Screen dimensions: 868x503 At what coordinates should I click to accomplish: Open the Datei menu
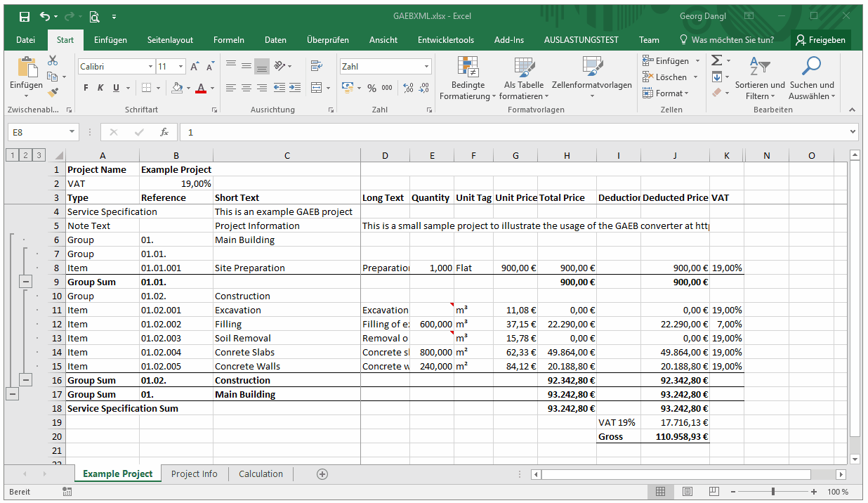click(x=26, y=40)
